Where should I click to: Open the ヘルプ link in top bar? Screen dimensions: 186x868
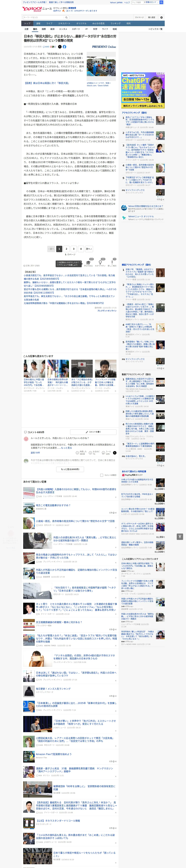pos(127,2)
